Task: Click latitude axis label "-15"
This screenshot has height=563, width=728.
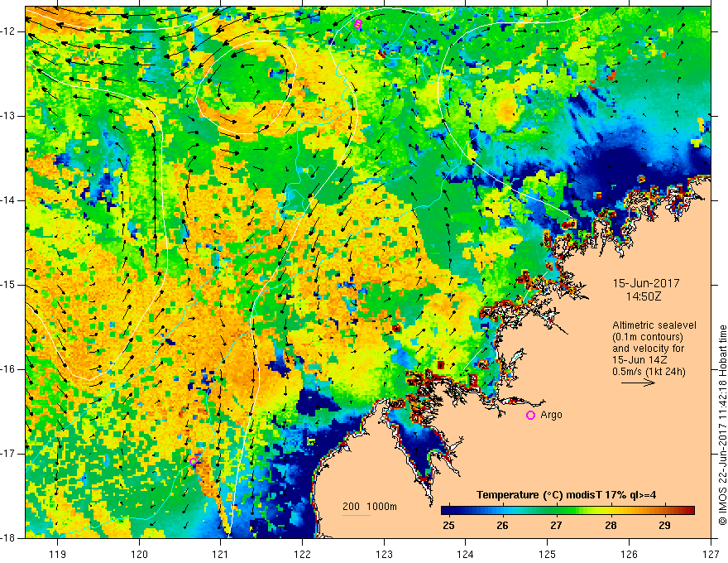Action: click(x=9, y=285)
